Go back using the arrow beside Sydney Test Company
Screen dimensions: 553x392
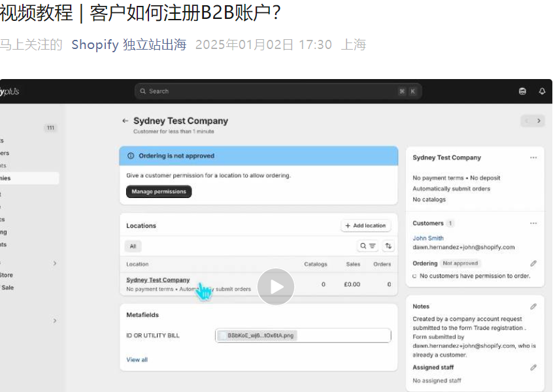[x=125, y=121]
